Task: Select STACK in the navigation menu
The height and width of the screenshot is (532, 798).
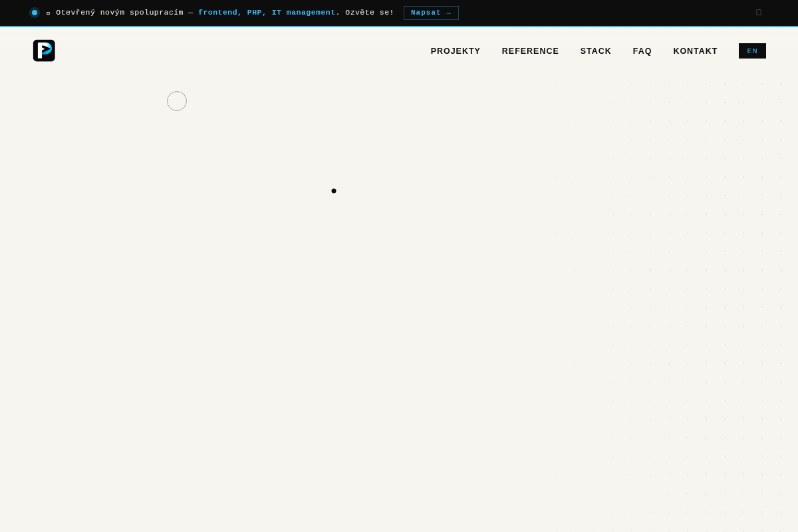Action: pyautogui.click(x=596, y=51)
